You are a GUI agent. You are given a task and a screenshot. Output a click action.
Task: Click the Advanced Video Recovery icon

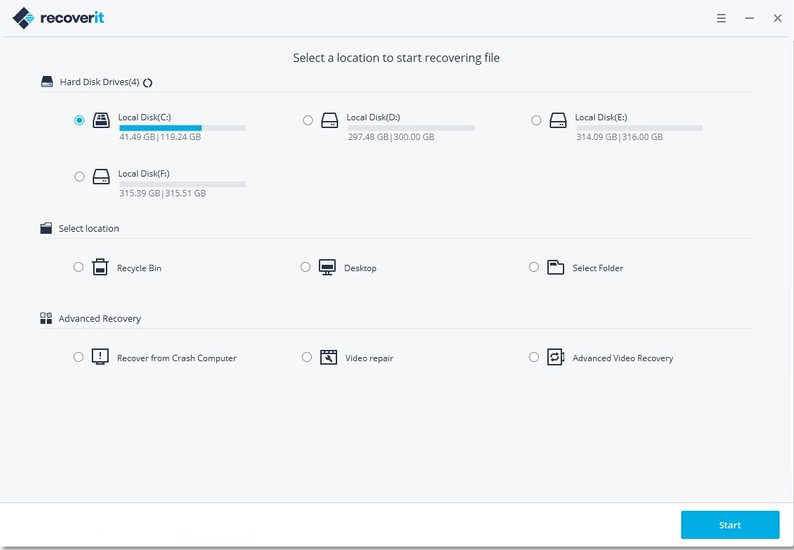click(556, 357)
